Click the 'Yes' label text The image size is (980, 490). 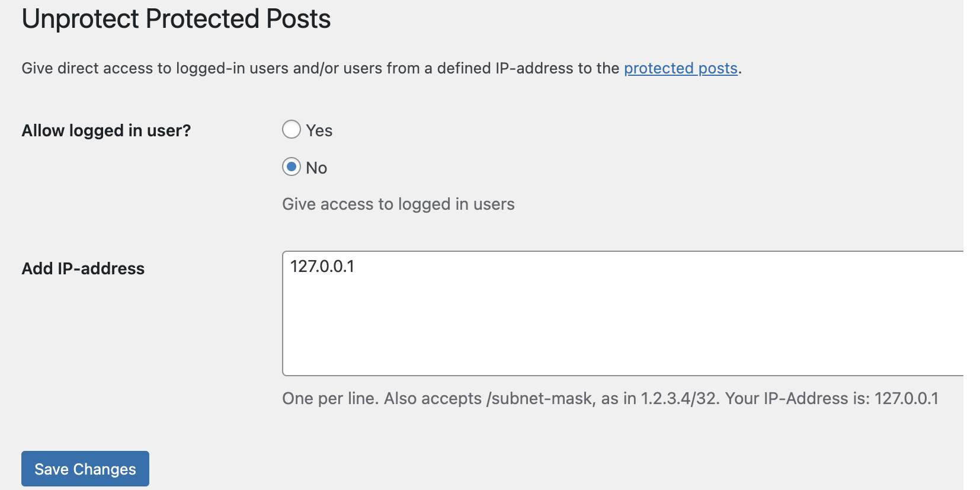(x=319, y=130)
